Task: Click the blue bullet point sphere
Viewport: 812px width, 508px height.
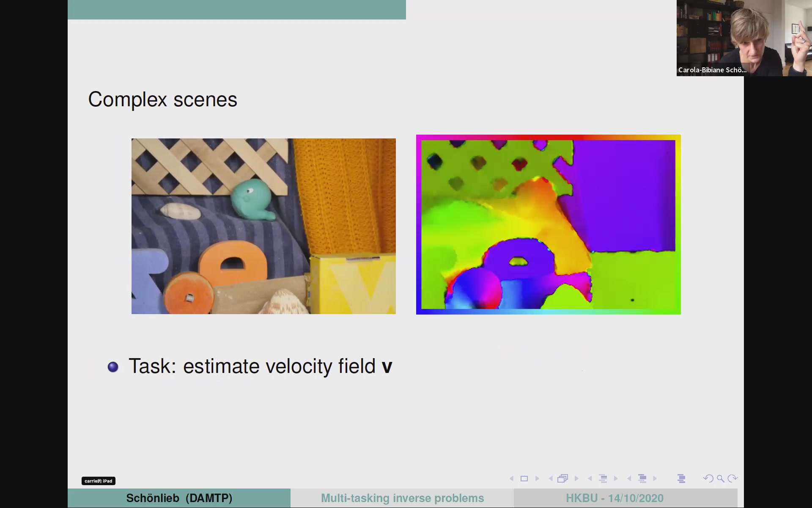Action: point(113,367)
